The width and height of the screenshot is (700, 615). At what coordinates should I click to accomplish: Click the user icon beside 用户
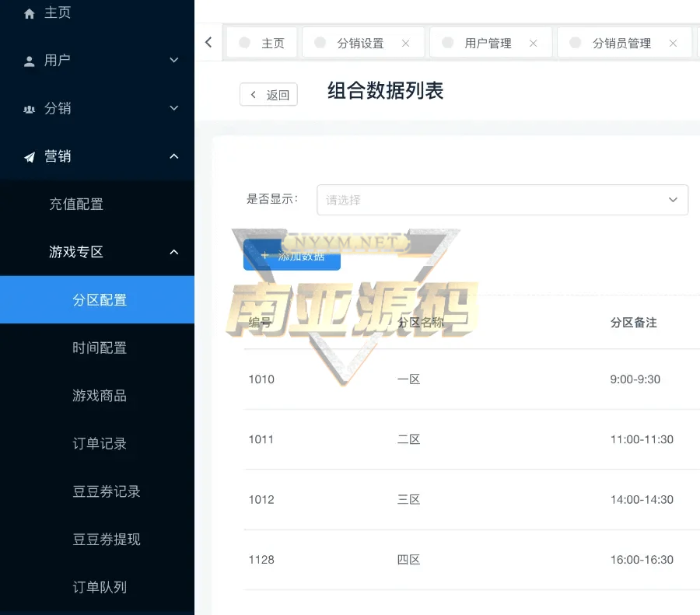[x=30, y=61]
